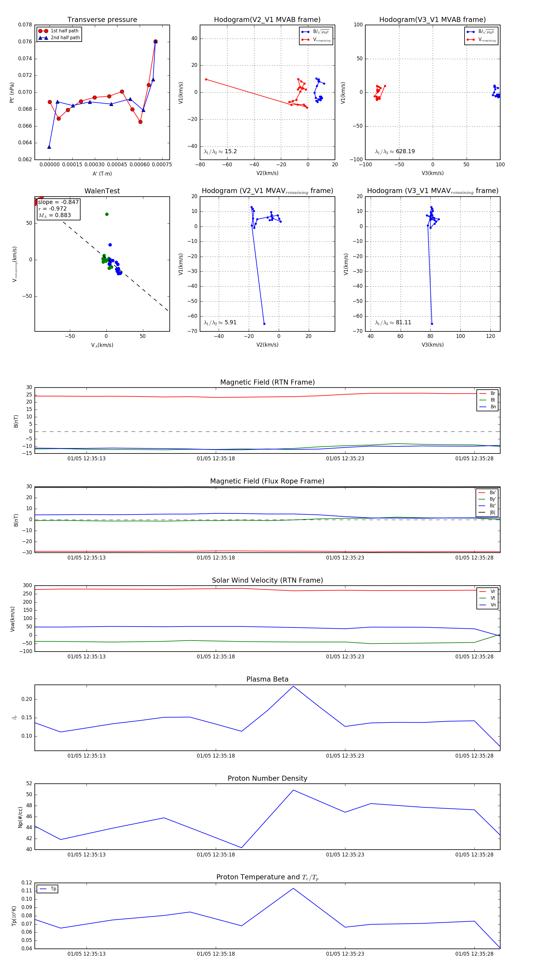Click the V_remaining legend entry in V3_V1 MVAB hodogram

(481, 39)
